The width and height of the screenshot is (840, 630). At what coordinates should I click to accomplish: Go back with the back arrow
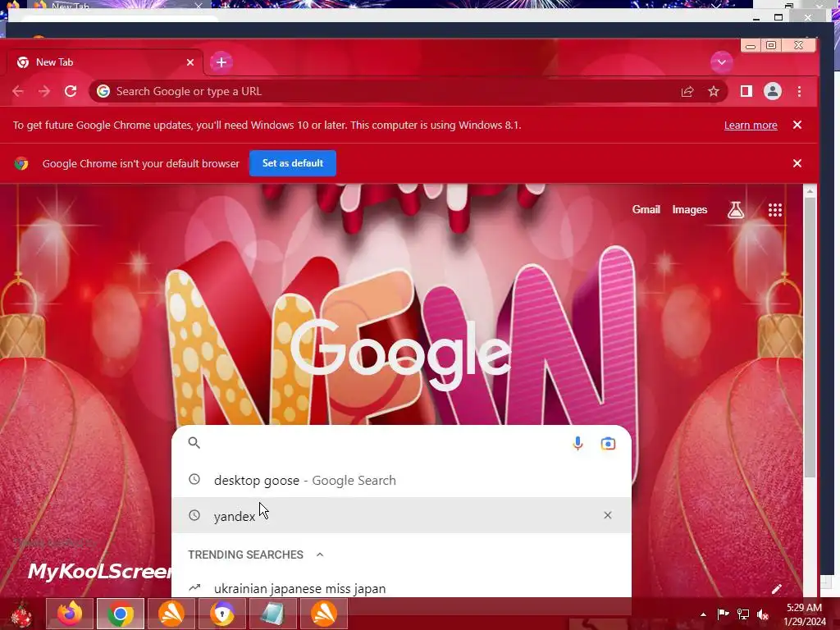click(x=18, y=91)
